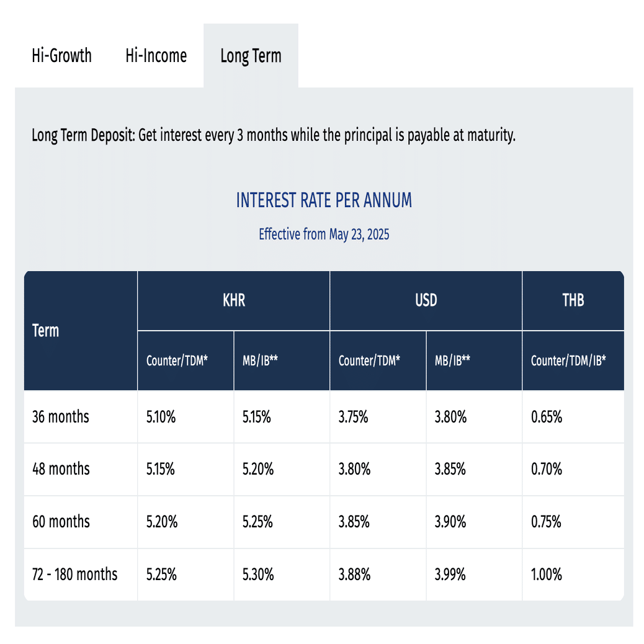The width and height of the screenshot is (644, 644).
Task: Select the 36 months term label
Action: (x=61, y=416)
